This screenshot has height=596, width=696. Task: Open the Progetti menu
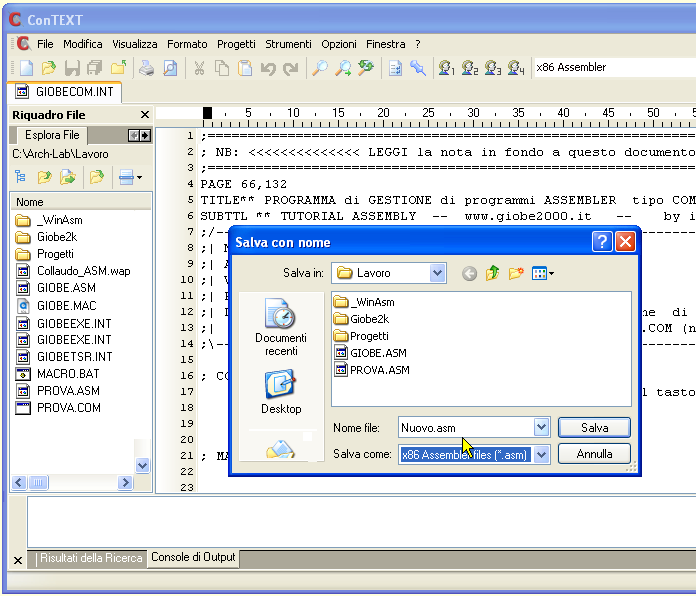click(x=236, y=44)
